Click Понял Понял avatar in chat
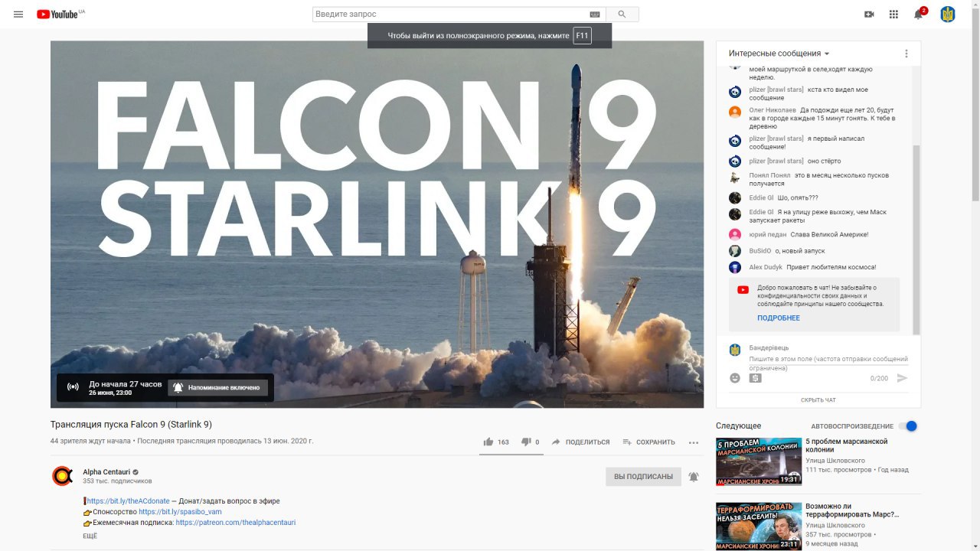Screen dimensions: 980x551 pos(735,177)
